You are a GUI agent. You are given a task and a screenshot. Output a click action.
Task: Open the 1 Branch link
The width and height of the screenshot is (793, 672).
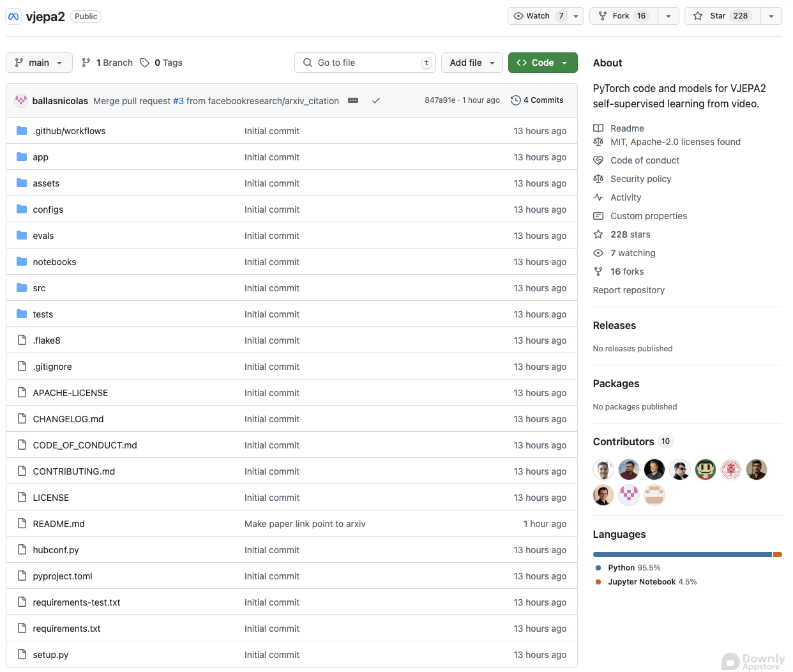(107, 63)
